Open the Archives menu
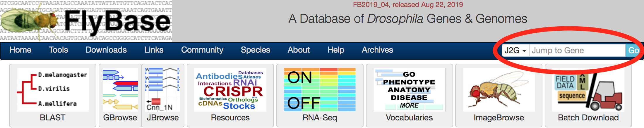 (378, 50)
